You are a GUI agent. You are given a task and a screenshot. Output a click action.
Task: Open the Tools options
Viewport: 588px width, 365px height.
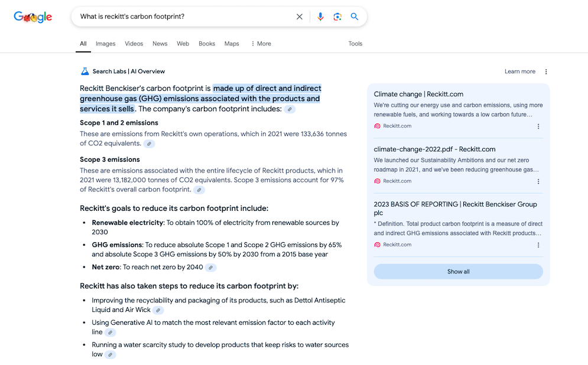tap(355, 44)
